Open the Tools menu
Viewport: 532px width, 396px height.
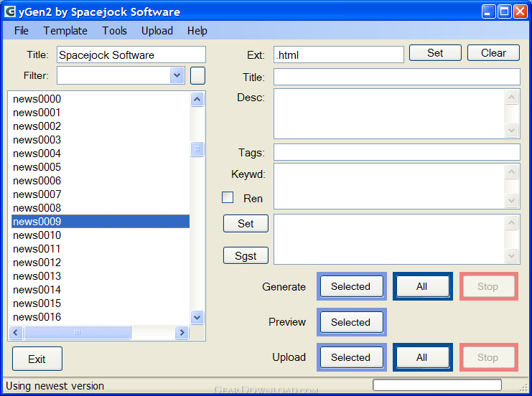pyautogui.click(x=114, y=31)
